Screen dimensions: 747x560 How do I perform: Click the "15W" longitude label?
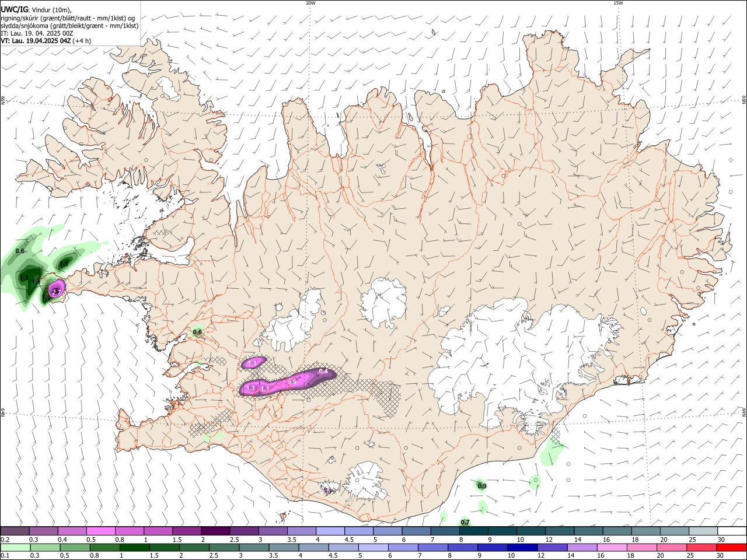[618, 3]
